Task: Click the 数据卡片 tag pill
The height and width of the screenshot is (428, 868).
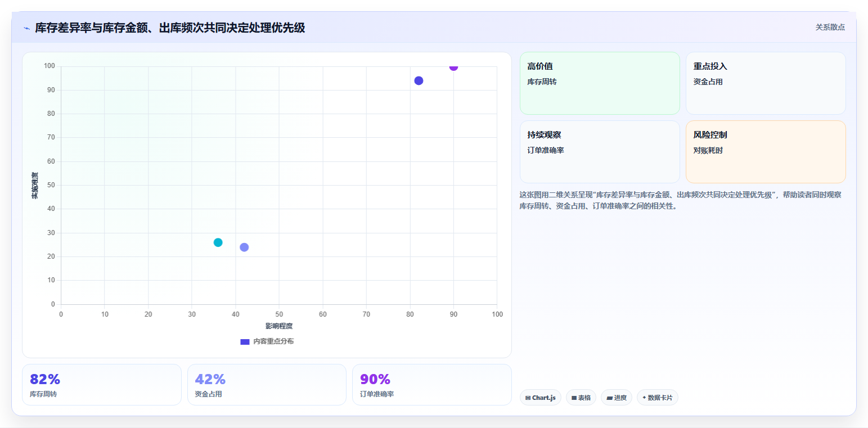Action: click(657, 398)
